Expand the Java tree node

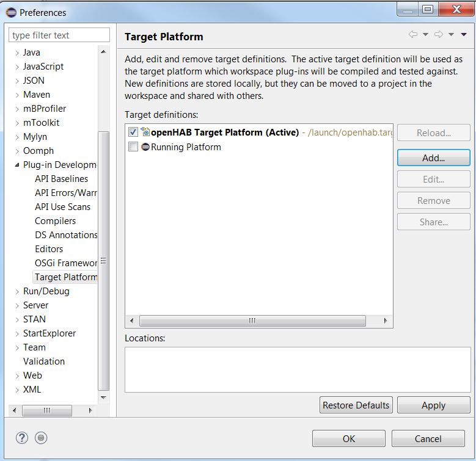coord(17,53)
